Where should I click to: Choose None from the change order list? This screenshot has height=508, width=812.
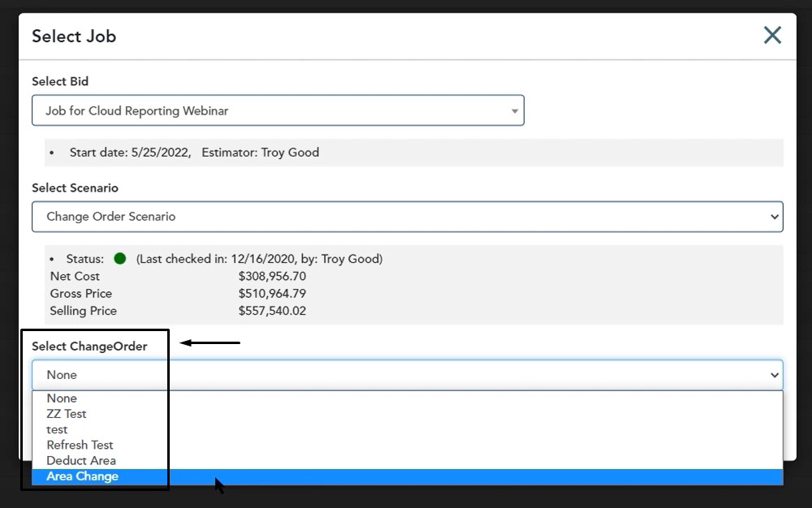[62, 398]
